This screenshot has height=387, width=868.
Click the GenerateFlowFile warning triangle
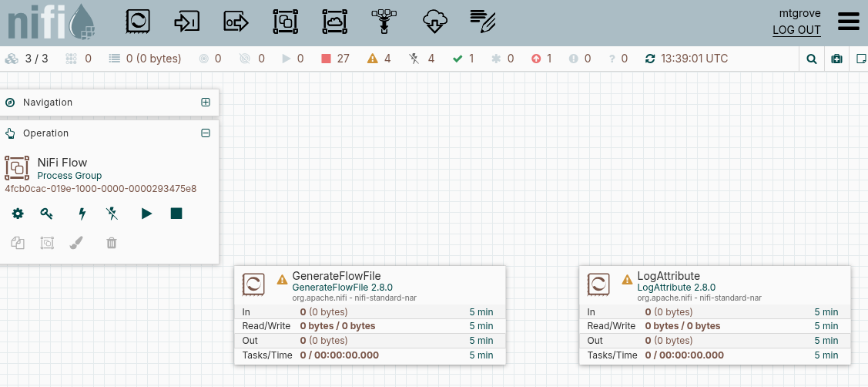pos(283,279)
